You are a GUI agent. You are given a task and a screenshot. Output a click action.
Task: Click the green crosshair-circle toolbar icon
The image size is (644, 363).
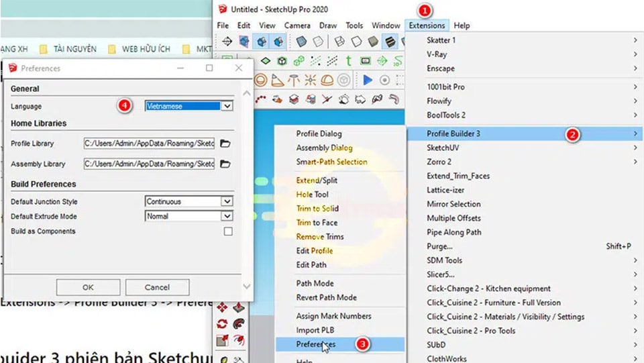pyautogui.click(x=382, y=61)
